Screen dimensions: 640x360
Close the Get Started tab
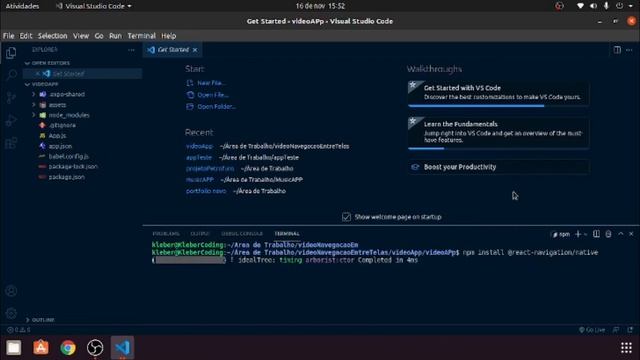tap(195, 50)
